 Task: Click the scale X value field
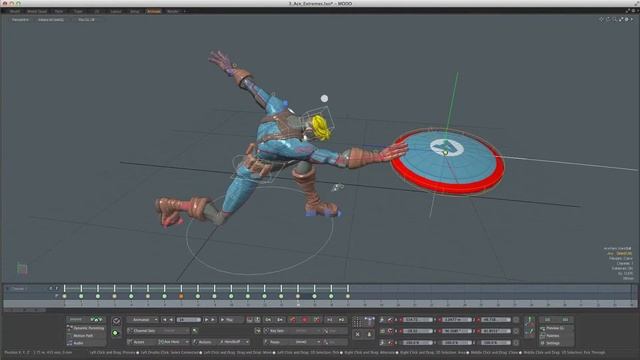pyautogui.click(x=418, y=342)
